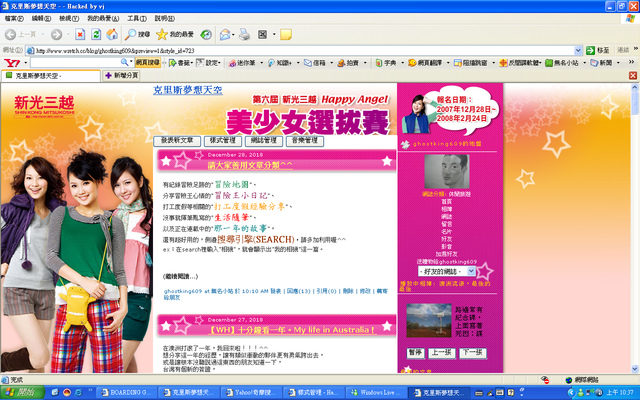This screenshot has width=640, height=400.
Task: Open 反間諜軟體 anti-spyware tool
Action: pyautogui.click(x=520, y=63)
